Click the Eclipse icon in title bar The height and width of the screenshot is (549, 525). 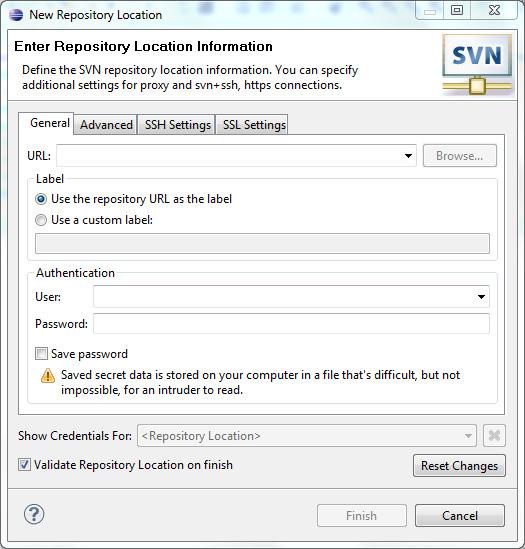coord(16,15)
